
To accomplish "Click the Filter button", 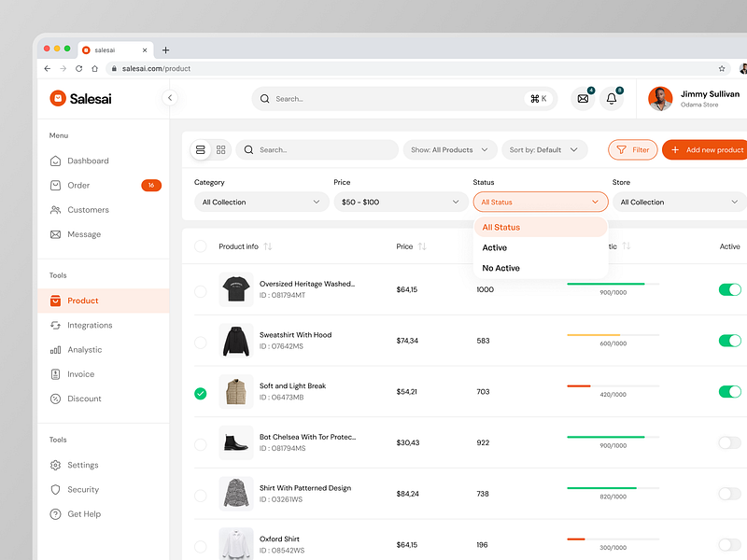I will coord(633,150).
